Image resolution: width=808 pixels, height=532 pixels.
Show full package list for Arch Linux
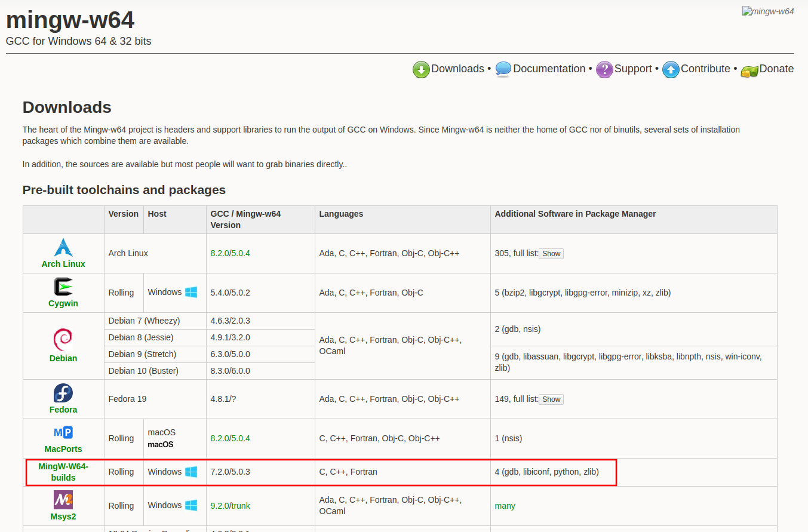coord(551,254)
